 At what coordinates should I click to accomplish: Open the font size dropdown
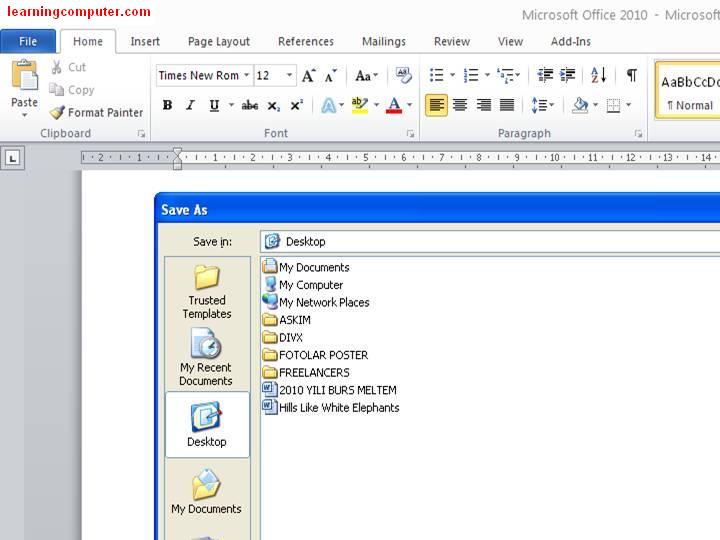point(289,75)
